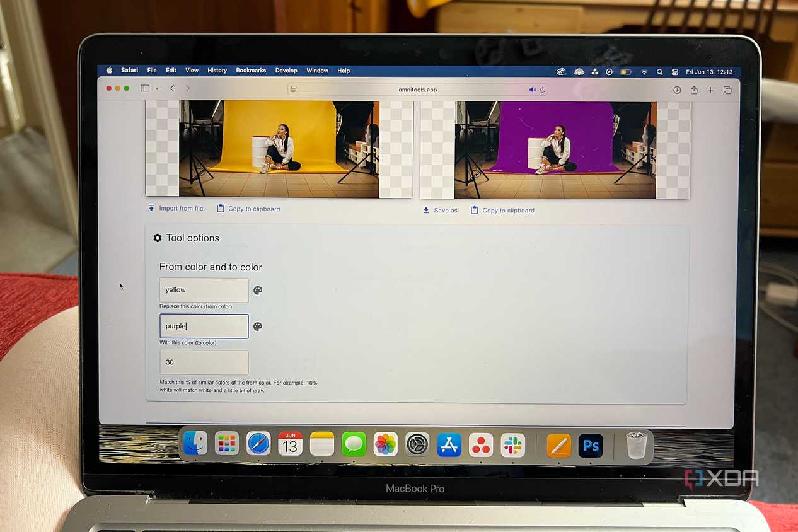Click the 'purple' to color input field
The height and width of the screenshot is (532, 798).
point(204,327)
